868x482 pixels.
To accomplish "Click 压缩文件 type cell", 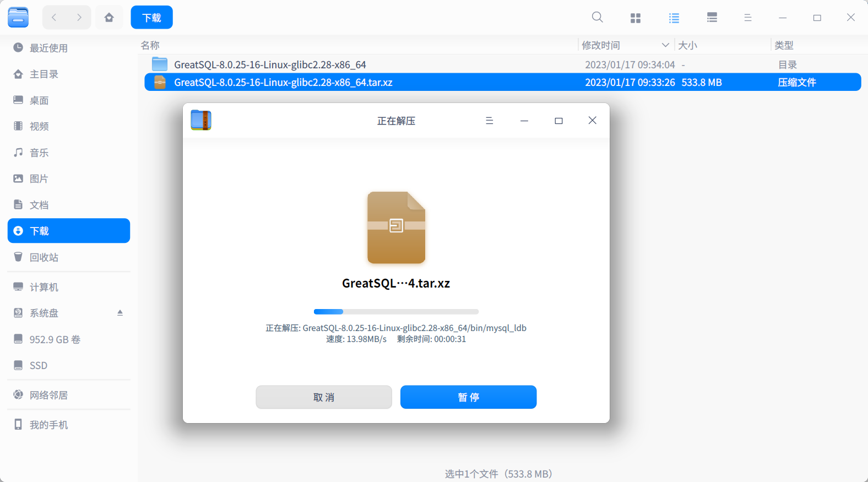I will pyautogui.click(x=797, y=83).
